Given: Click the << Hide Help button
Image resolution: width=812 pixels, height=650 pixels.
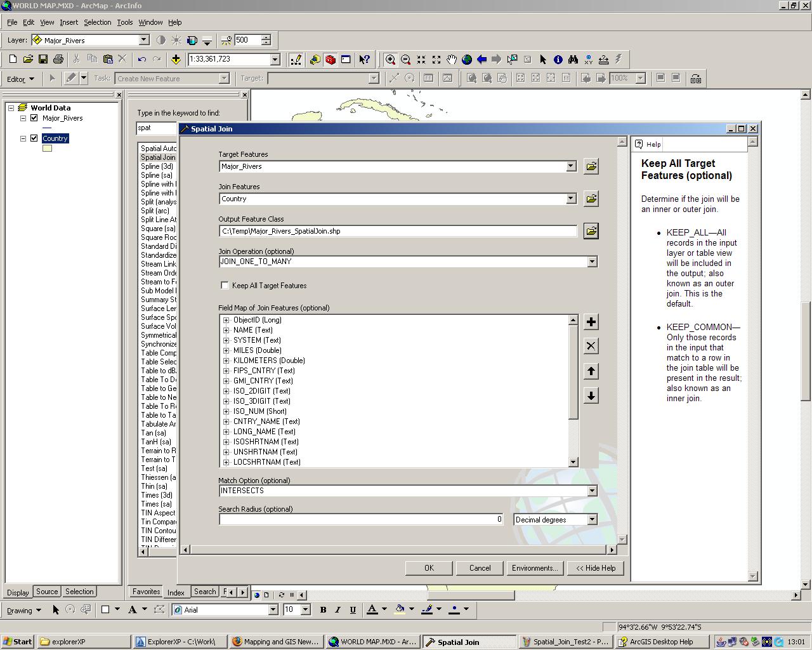Looking at the screenshot, I should tap(596, 568).
